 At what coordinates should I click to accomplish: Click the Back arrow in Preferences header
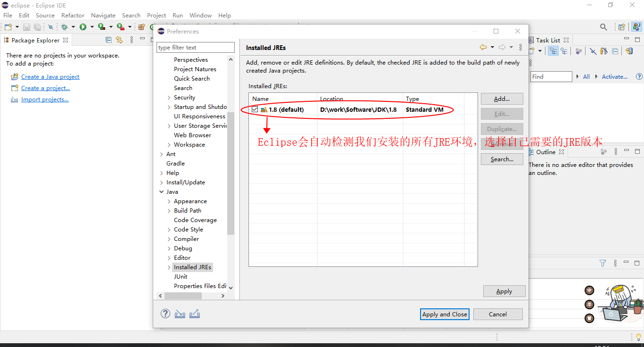point(483,47)
